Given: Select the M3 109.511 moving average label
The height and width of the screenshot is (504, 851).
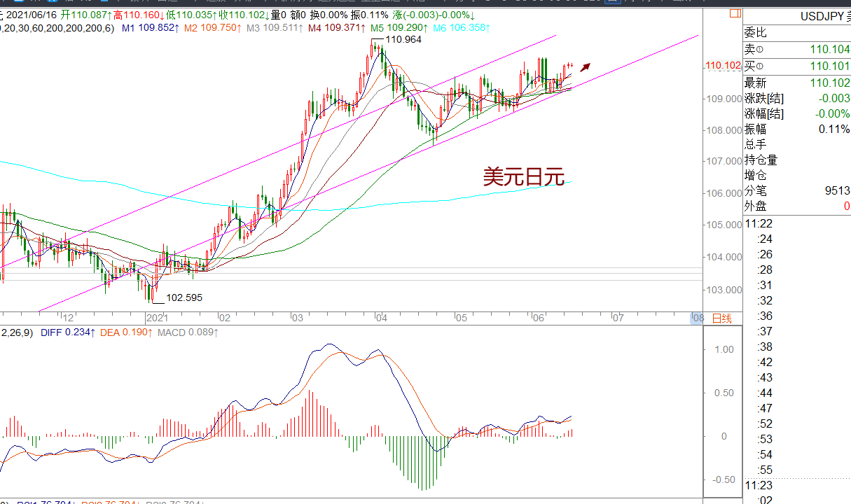Looking at the screenshot, I should [275, 28].
